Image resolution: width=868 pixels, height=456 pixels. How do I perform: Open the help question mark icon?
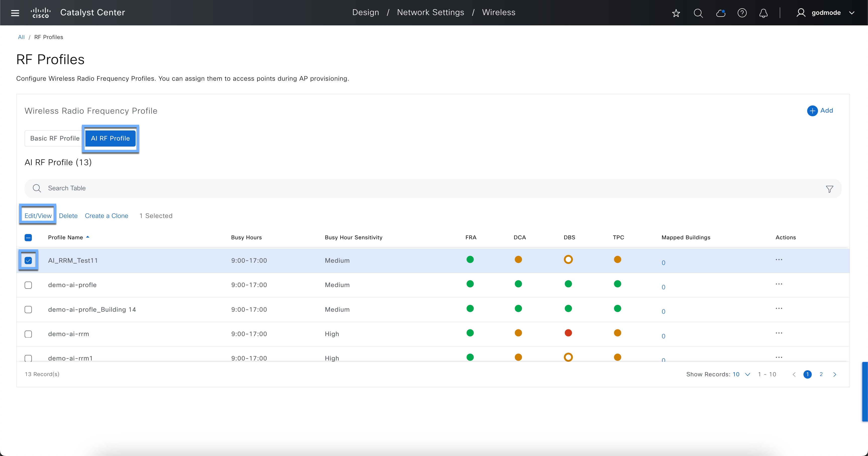click(742, 13)
